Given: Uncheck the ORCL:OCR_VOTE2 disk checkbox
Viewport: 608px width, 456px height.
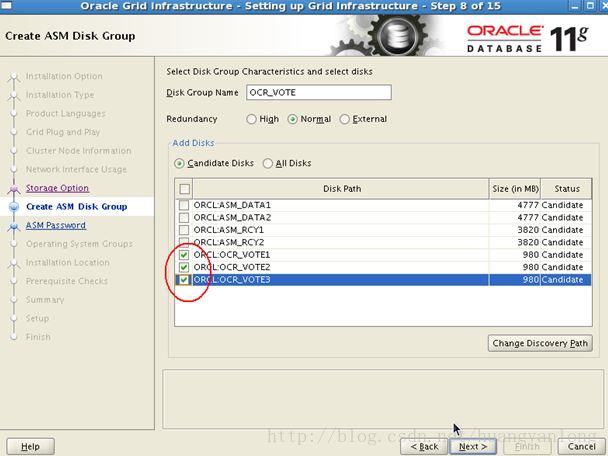Looking at the screenshot, I should point(184,267).
